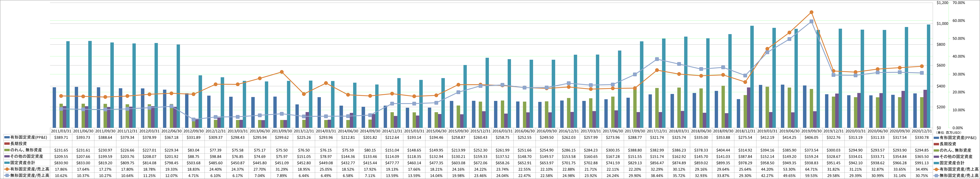The height and width of the screenshot is (179, 980).
Task: Select the $701.75 total cell
Action: point(569,163)
